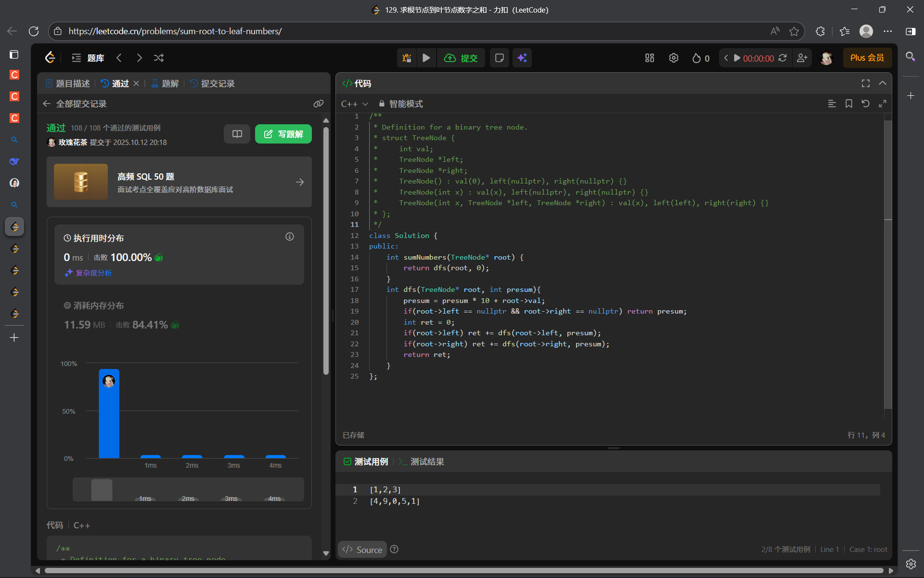This screenshot has height=578, width=924.
Task: Click the debug icon in top toolbar
Action: point(407,58)
